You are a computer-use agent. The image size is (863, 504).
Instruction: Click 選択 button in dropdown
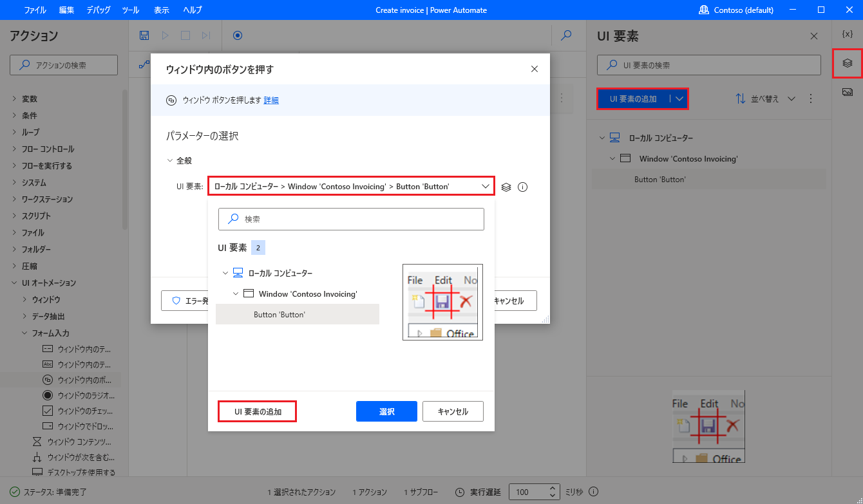click(x=386, y=411)
